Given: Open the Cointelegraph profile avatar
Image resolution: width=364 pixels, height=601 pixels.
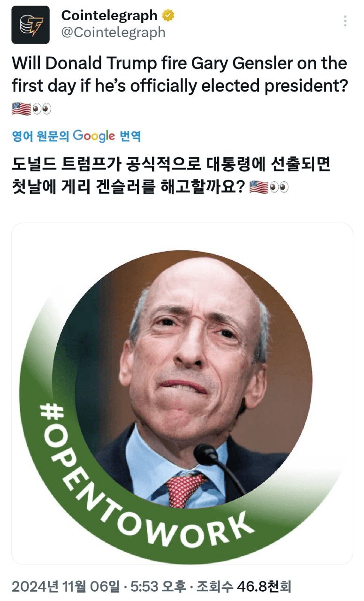Looking at the screenshot, I should tap(30, 25).
